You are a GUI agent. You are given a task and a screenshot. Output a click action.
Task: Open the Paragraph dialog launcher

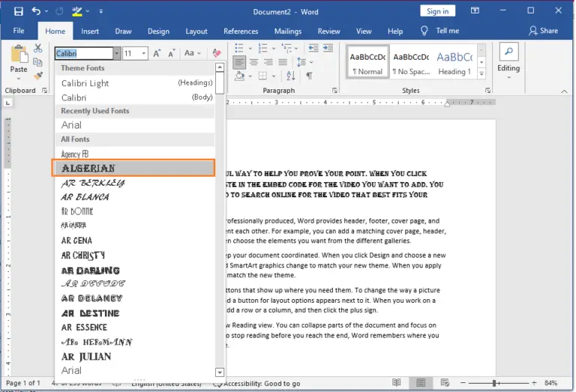click(334, 90)
